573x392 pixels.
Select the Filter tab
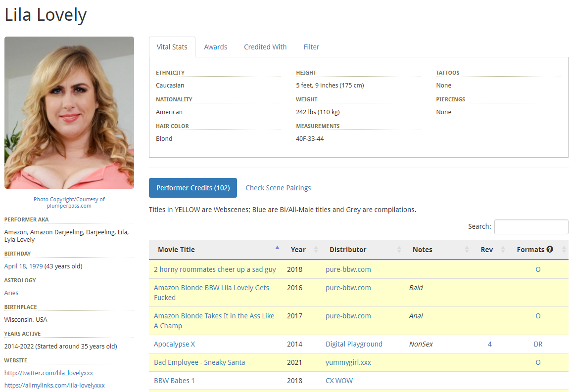point(311,47)
